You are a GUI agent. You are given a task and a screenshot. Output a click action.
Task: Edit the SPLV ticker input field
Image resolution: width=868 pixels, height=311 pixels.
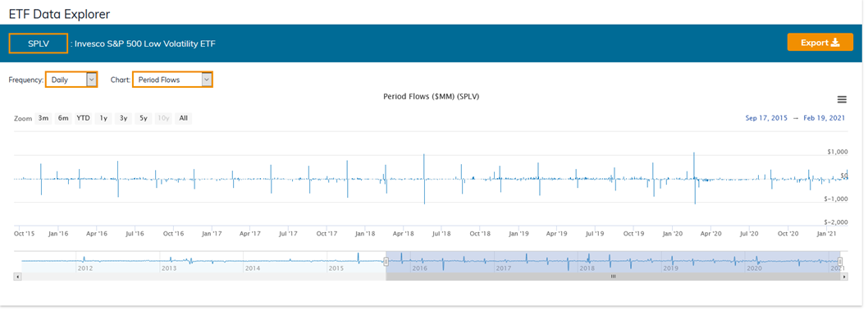pos(39,43)
